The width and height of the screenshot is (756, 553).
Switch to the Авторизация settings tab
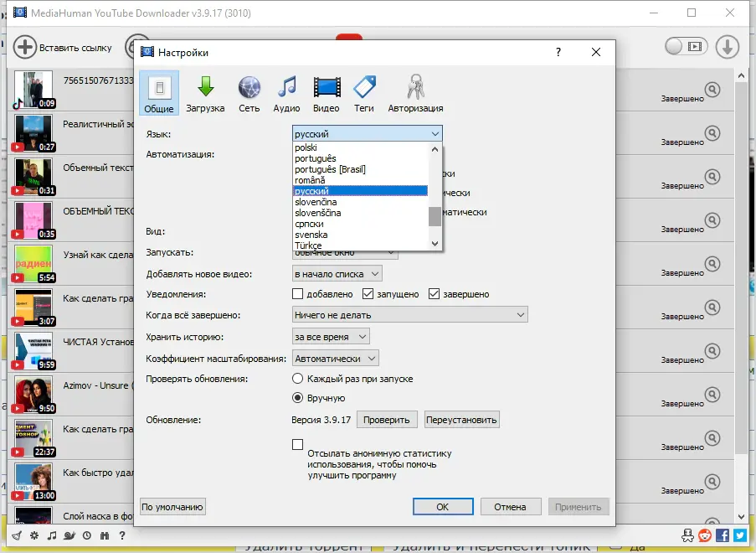pyautogui.click(x=415, y=93)
